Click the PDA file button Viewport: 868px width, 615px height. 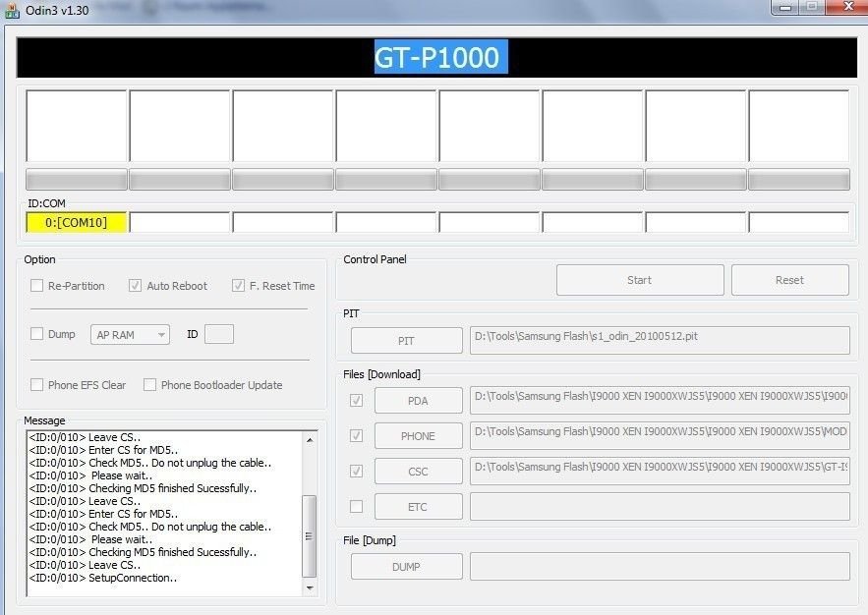pyautogui.click(x=419, y=401)
